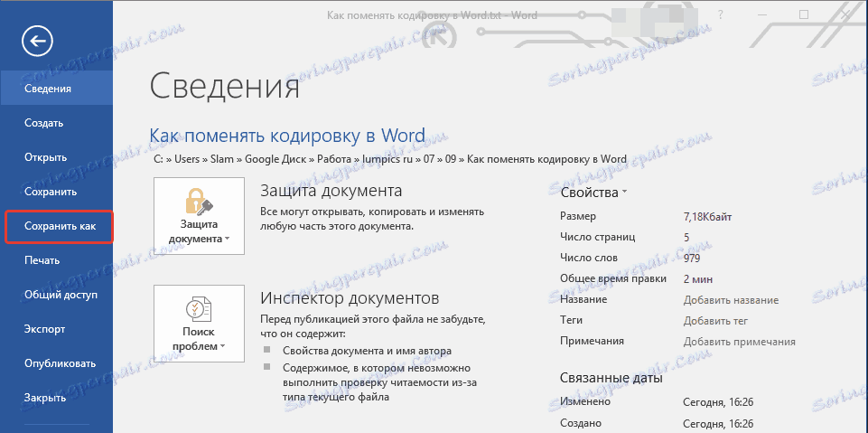Click Добавить примечания field
Screen dimensions: 868x433
(740, 342)
